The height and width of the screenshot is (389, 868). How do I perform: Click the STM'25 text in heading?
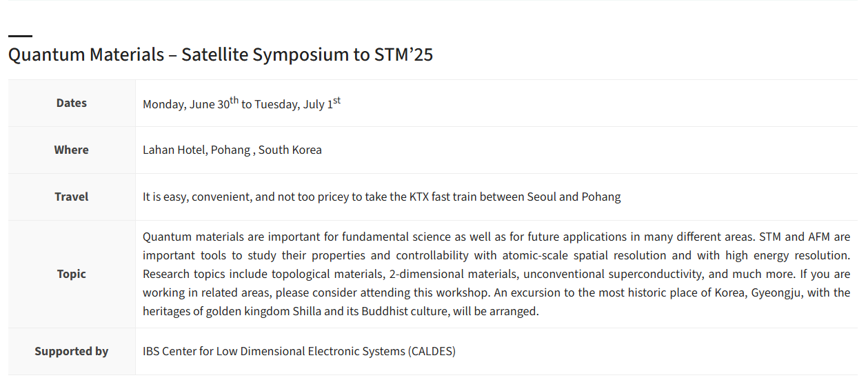(x=404, y=54)
